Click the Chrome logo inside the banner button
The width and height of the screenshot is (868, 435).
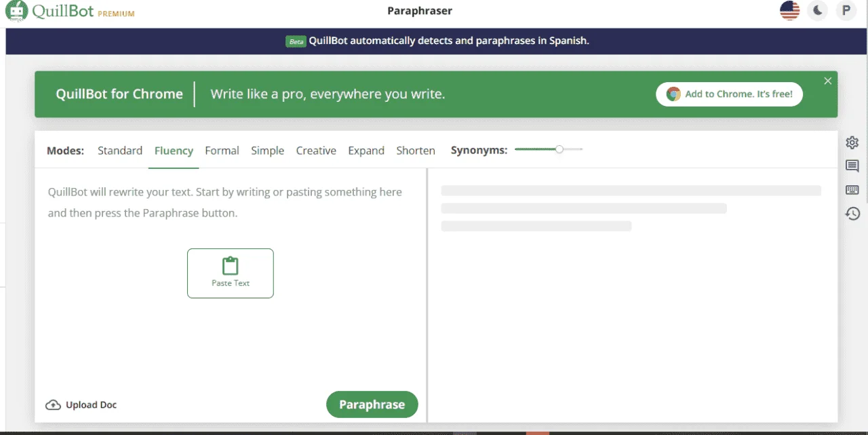pyautogui.click(x=673, y=94)
